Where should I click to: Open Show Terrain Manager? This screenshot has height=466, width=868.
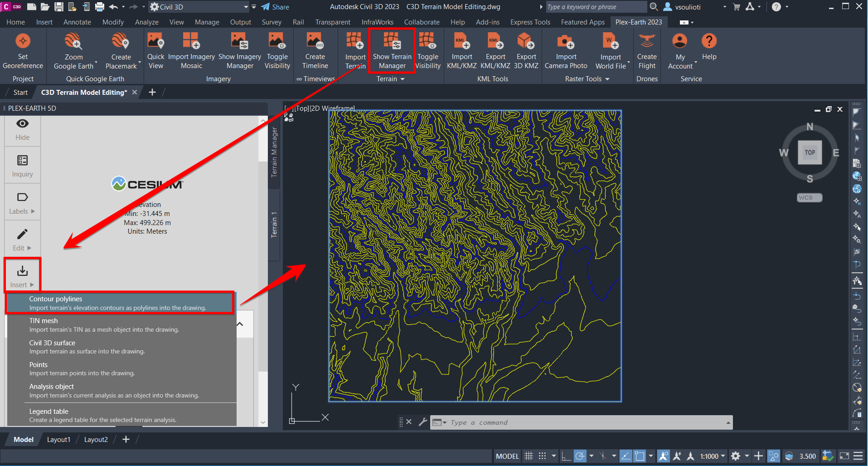tap(392, 51)
